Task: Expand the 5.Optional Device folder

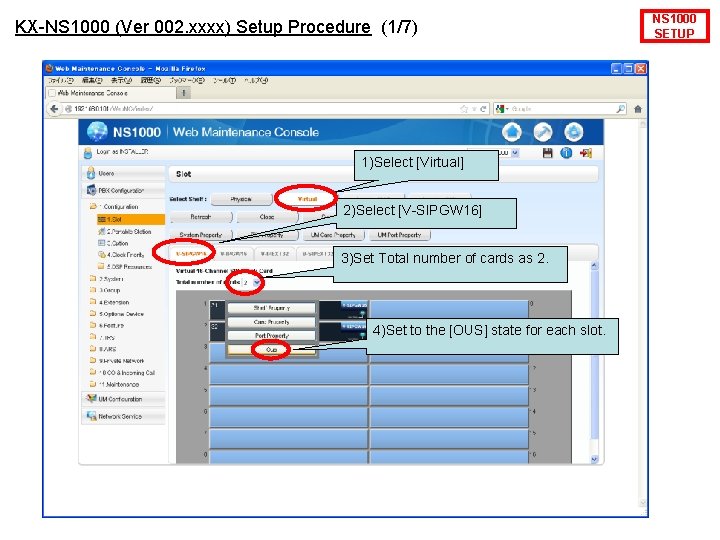Action: [x=117, y=314]
